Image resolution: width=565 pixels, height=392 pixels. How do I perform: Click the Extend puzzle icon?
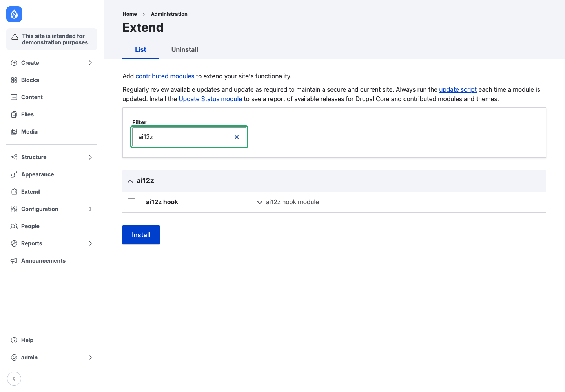(x=14, y=192)
